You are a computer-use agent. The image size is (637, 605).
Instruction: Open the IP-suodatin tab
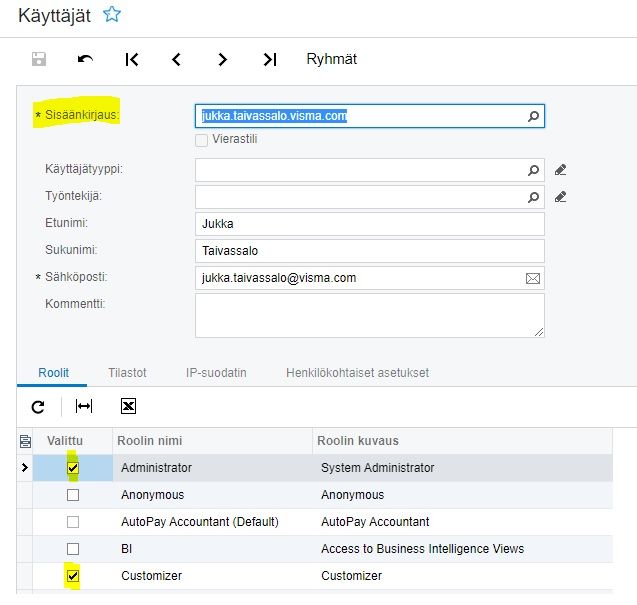(x=216, y=373)
